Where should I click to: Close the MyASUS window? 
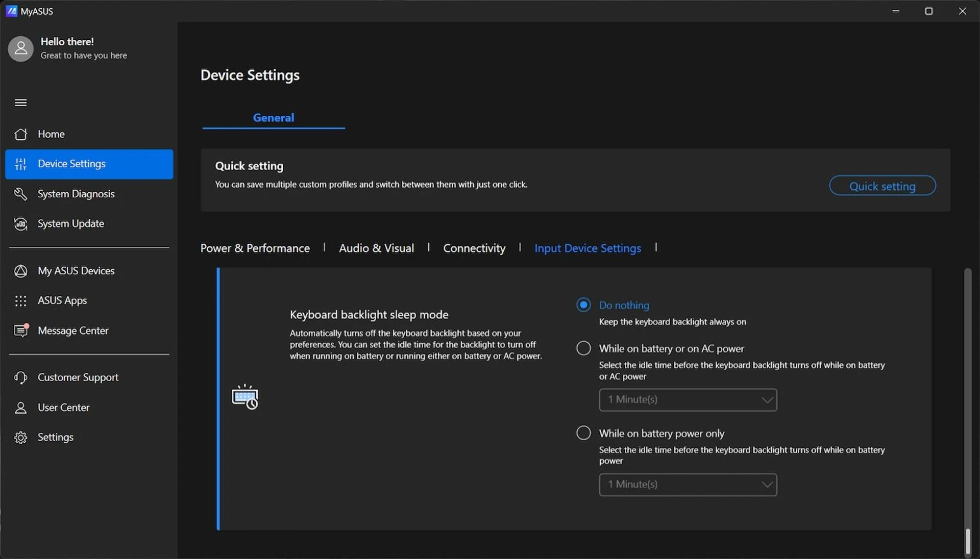(962, 11)
